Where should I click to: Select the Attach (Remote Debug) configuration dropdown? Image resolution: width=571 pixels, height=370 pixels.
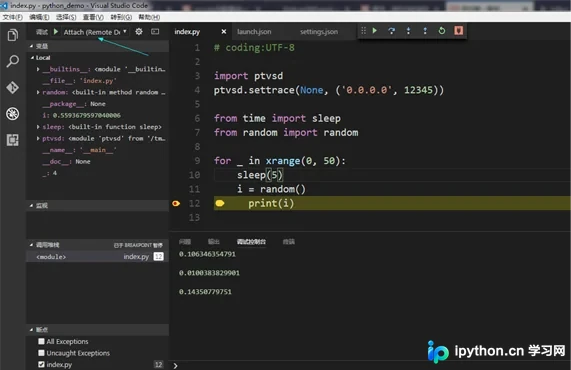[x=95, y=32]
